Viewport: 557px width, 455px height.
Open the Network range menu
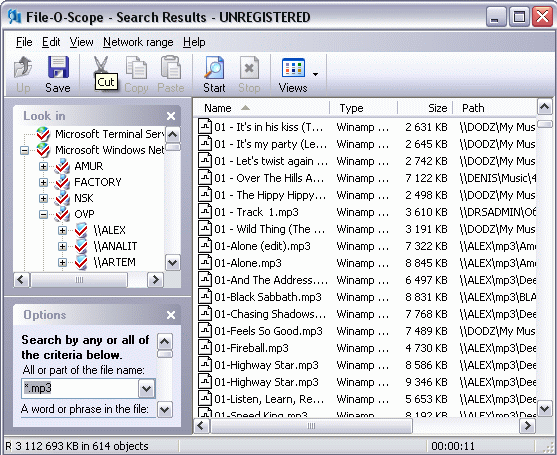[x=138, y=42]
